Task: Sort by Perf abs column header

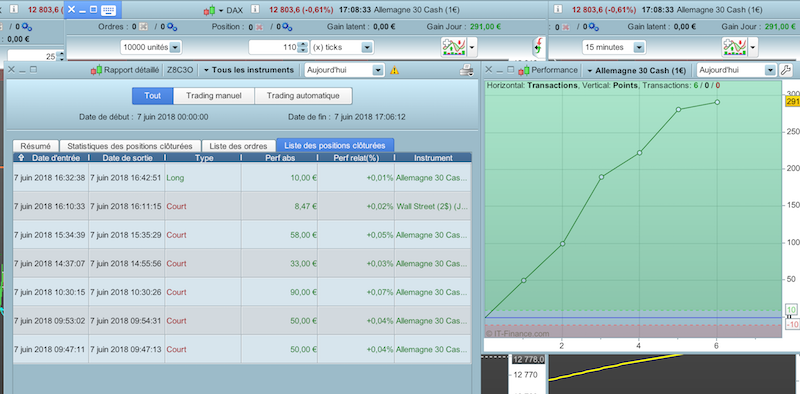Action: [x=280, y=158]
